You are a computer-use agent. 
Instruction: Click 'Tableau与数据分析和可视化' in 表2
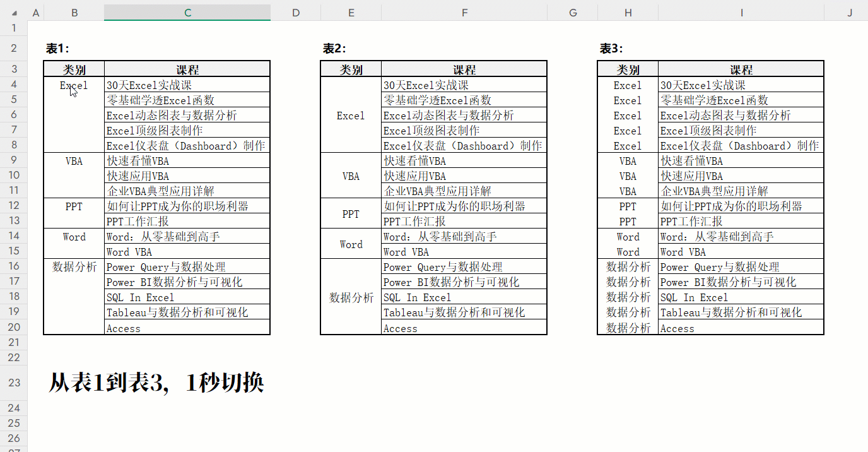click(x=464, y=312)
